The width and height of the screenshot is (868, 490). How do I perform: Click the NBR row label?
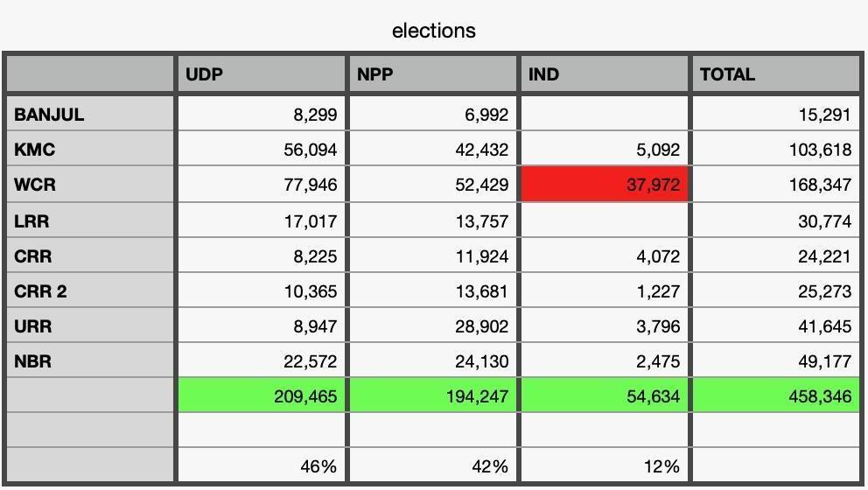89,360
